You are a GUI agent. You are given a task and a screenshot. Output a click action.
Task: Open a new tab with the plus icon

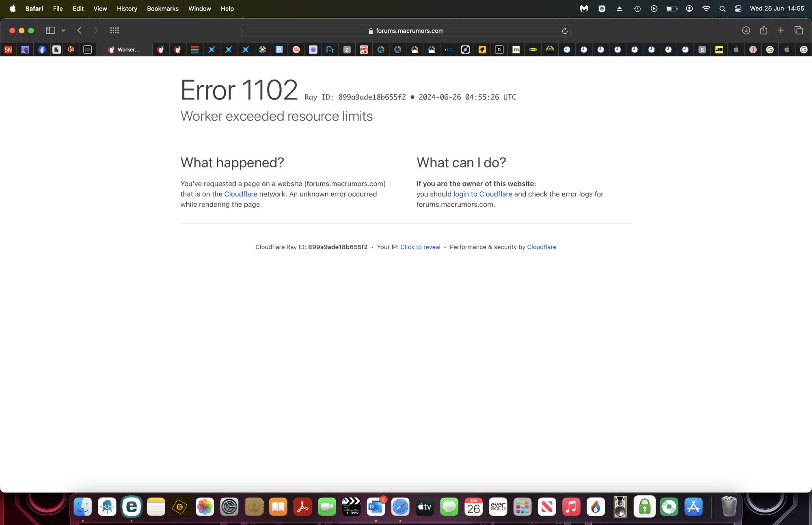pyautogui.click(x=781, y=30)
